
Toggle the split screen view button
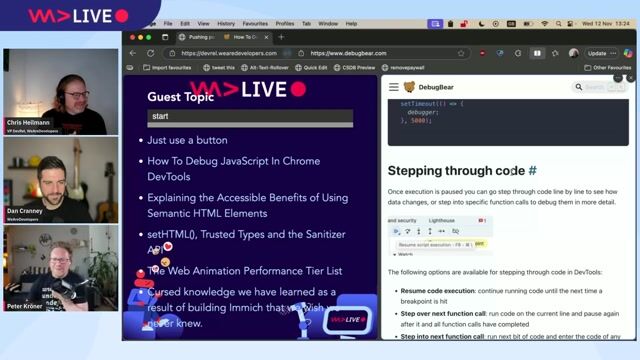click(537, 53)
